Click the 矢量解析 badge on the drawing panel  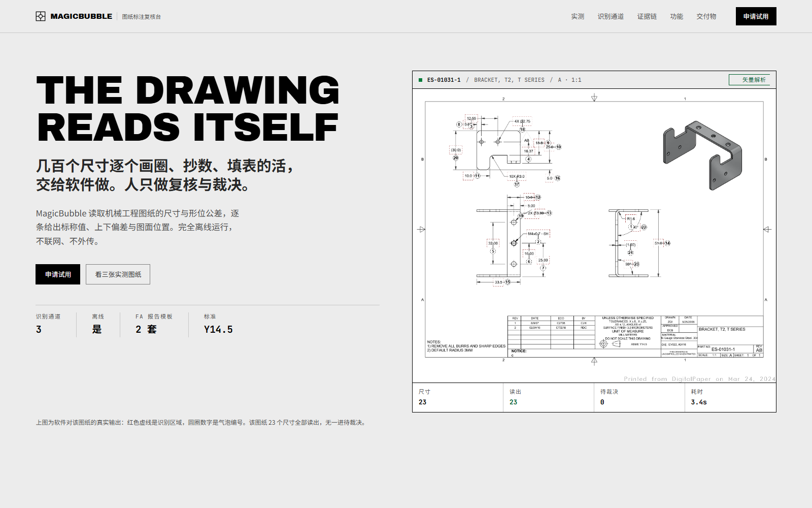pyautogui.click(x=750, y=80)
